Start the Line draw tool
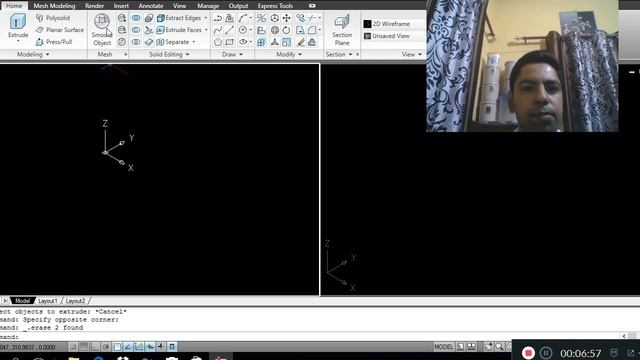The image size is (640, 360). [230, 30]
